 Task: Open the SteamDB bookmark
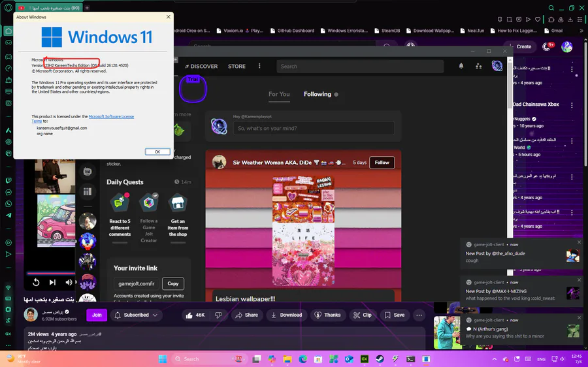(387, 31)
